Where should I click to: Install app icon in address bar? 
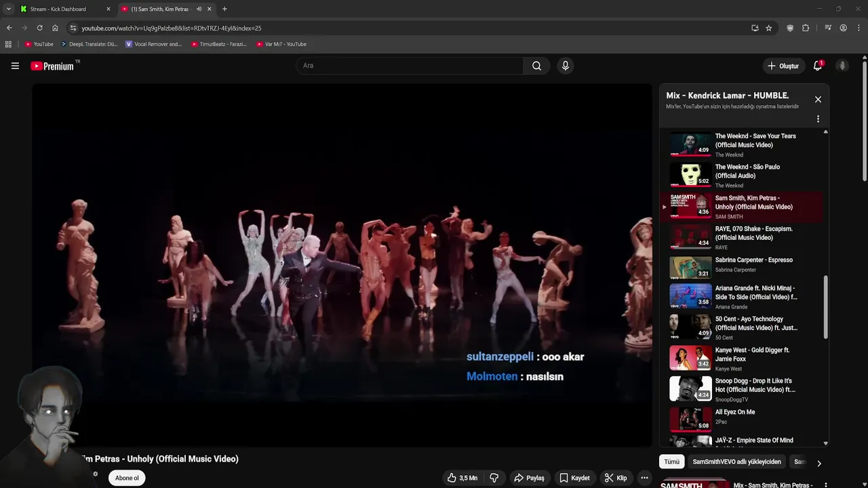(755, 28)
